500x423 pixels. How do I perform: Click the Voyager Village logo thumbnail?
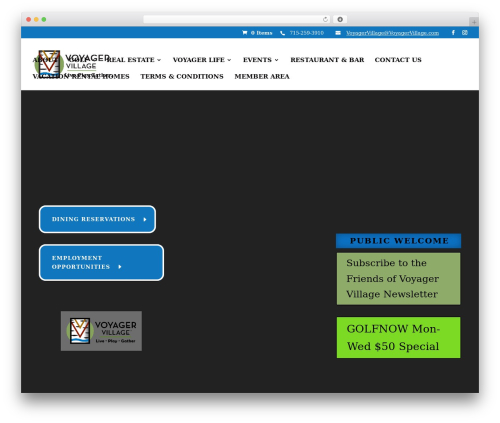tap(101, 331)
